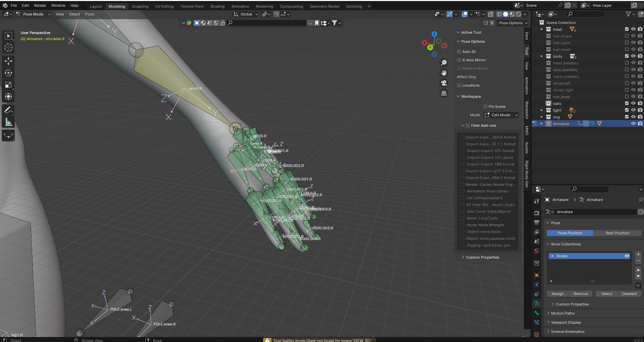Enable the Auto IK checkbox
644x342 pixels.
459,52
